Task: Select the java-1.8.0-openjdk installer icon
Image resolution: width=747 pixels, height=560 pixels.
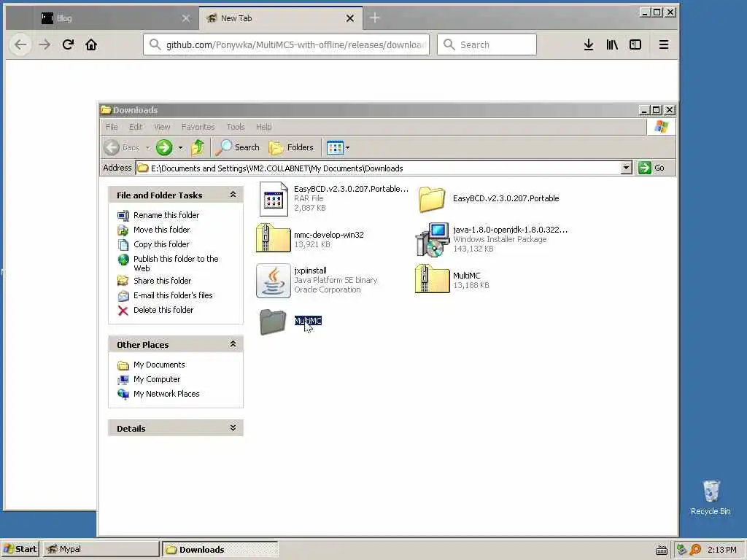Action: coord(432,239)
